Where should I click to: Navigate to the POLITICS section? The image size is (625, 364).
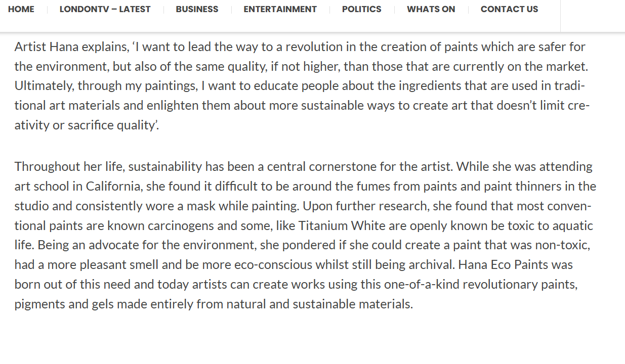(361, 9)
